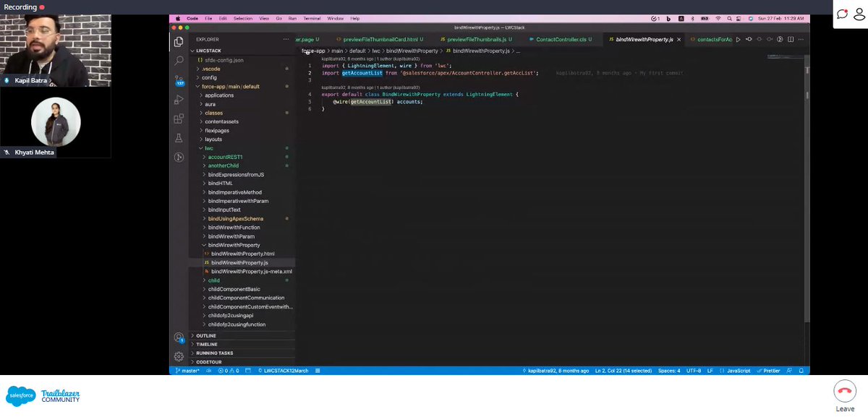868x417 pixels.
Task: Expand the RUNNING TASKS section
Action: point(214,353)
